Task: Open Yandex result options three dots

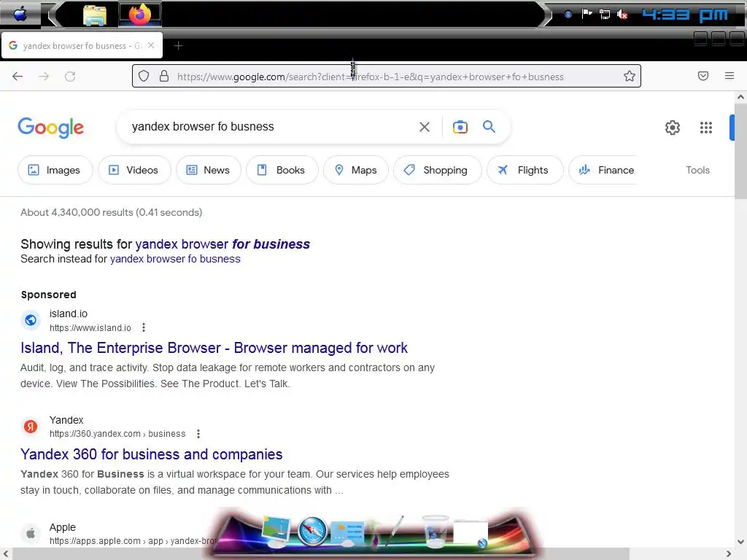Action: click(x=198, y=434)
